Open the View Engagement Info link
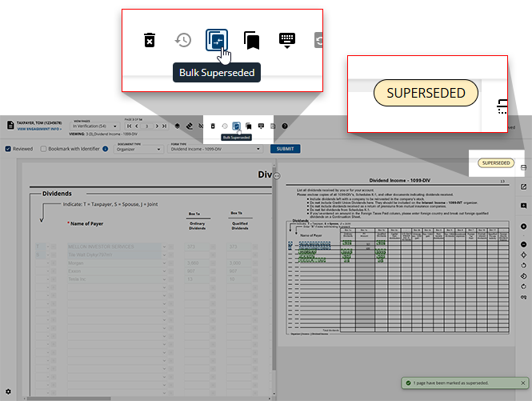The height and width of the screenshot is (401, 532). (x=39, y=129)
